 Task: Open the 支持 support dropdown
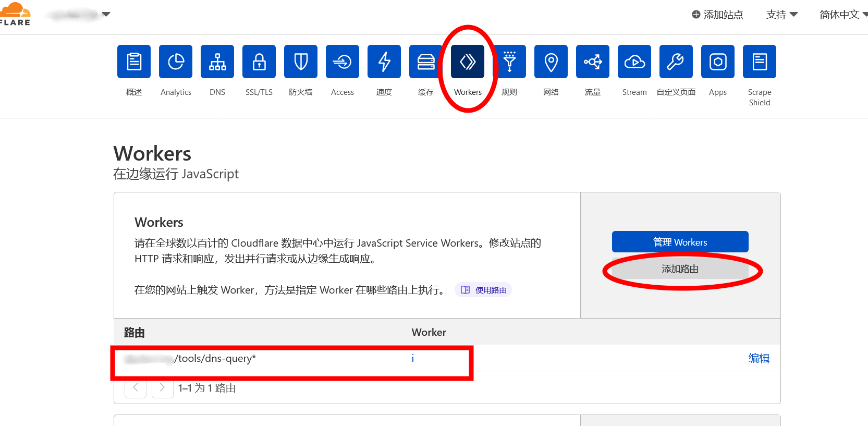coord(781,15)
